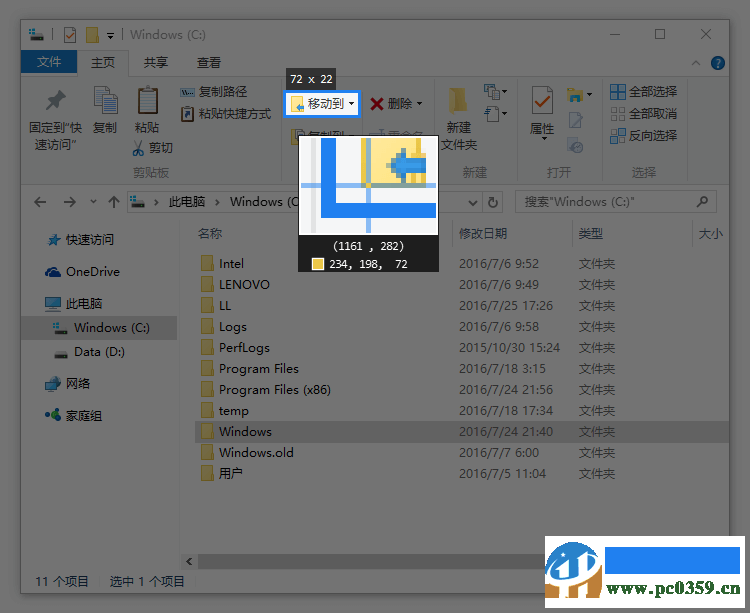This screenshot has width=750, height=613.
Task: Click the Properties (属性) checkmark icon
Action: (542, 100)
